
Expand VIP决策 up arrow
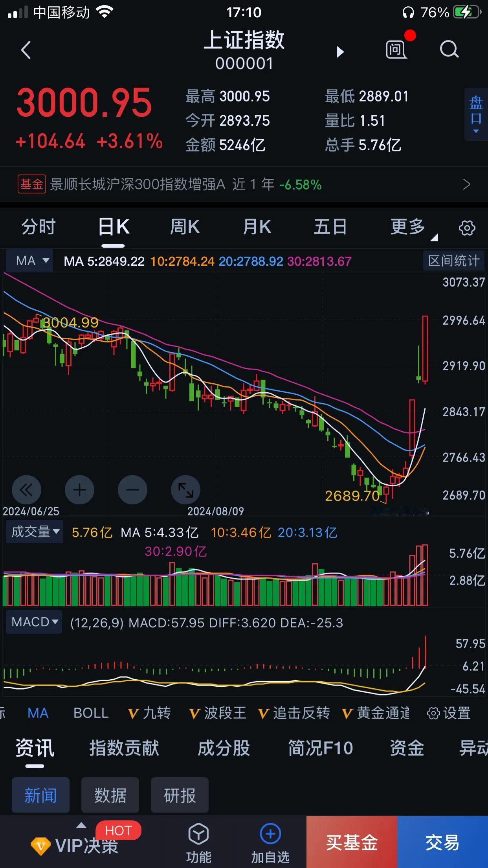click(x=81, y=825)
